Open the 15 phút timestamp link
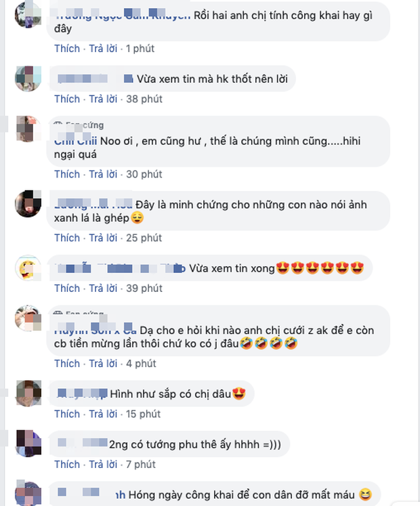The width and height of the screenshot is (420, 506). click(143, 414)
